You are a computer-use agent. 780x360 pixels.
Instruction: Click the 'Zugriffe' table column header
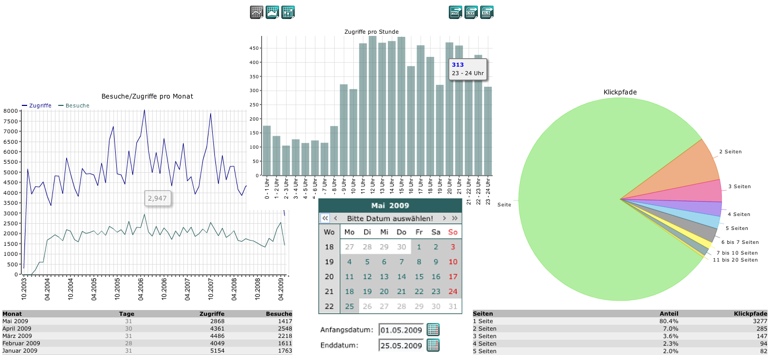212,314
